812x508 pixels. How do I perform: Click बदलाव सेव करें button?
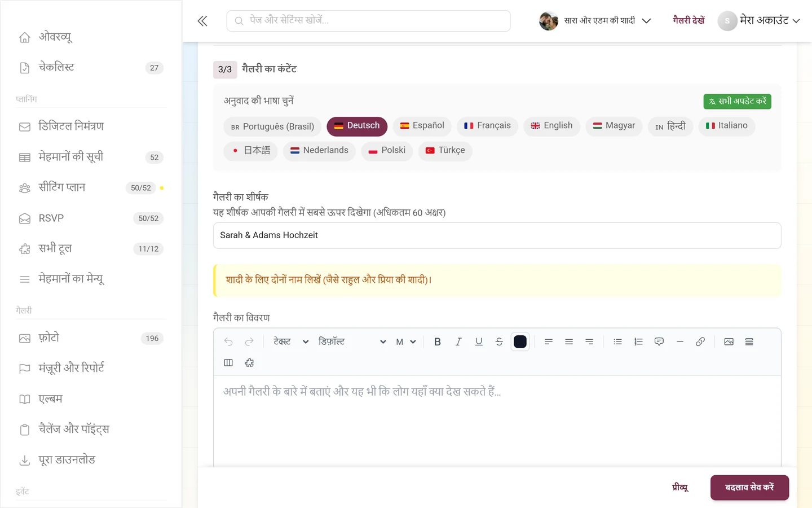tap(749, 488)
